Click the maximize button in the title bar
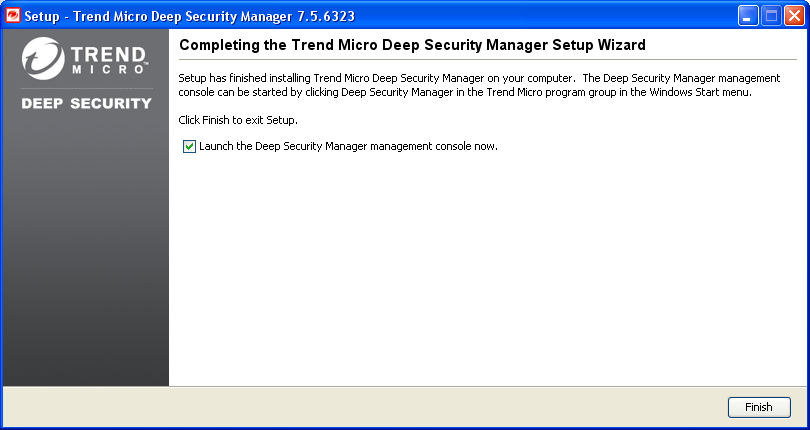This screenshot has width=810, height=430. pyautogui.click(x=771, y=16)
